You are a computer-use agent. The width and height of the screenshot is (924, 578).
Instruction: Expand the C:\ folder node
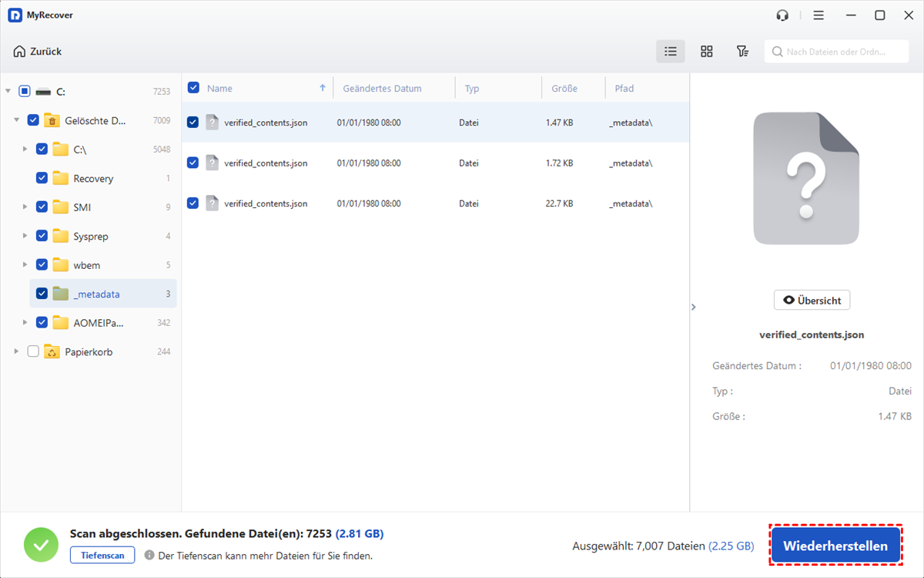coord(25,149)
